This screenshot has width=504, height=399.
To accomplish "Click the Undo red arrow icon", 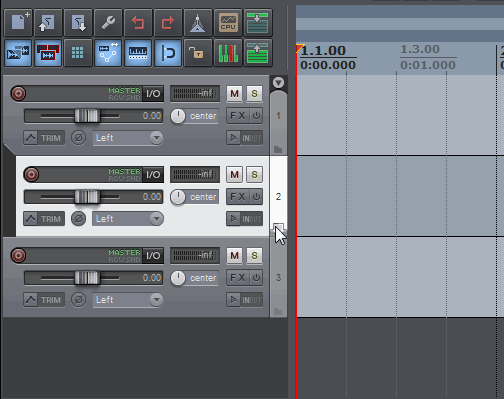I will click(138, 23).
